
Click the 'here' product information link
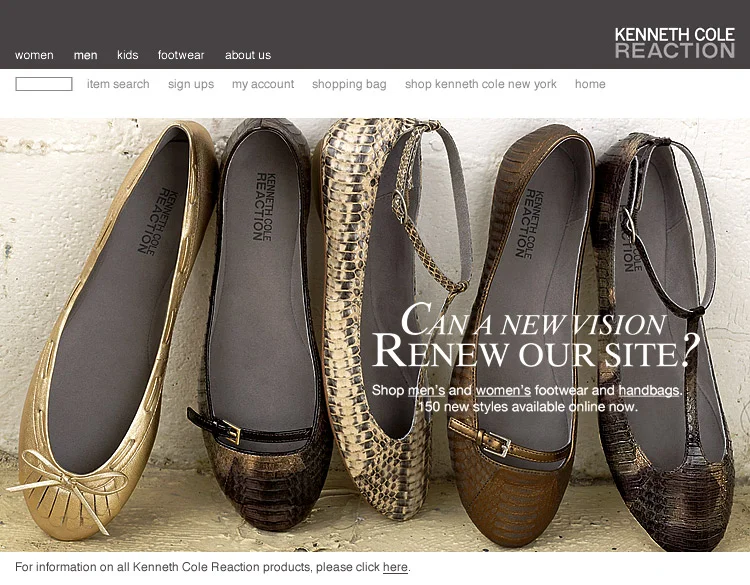(x=395, y=567)
